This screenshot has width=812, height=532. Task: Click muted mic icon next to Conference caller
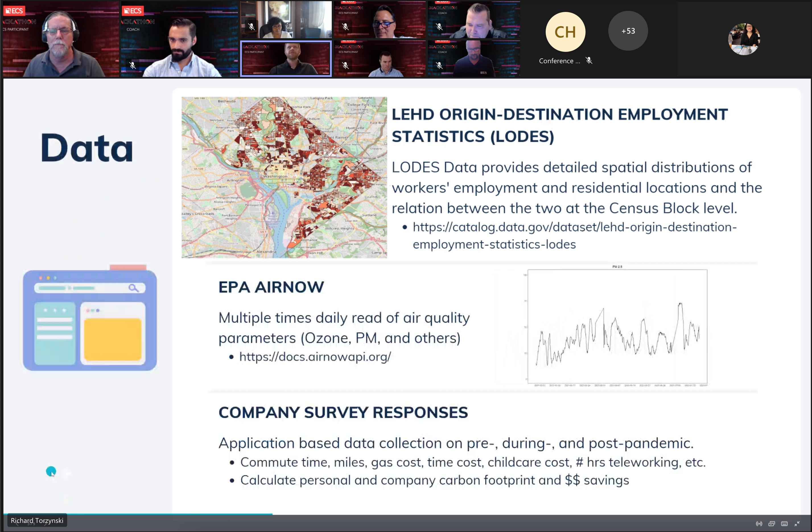589,60
